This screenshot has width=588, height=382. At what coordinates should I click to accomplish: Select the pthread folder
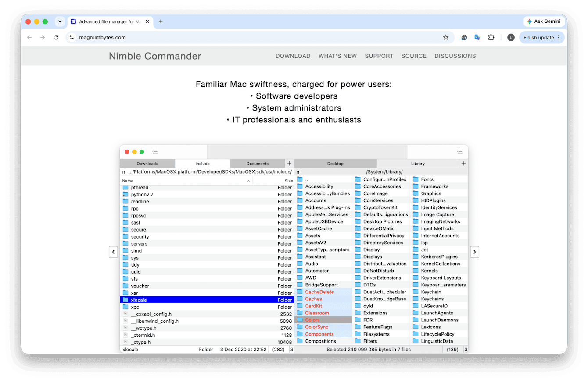coord(207,188)
